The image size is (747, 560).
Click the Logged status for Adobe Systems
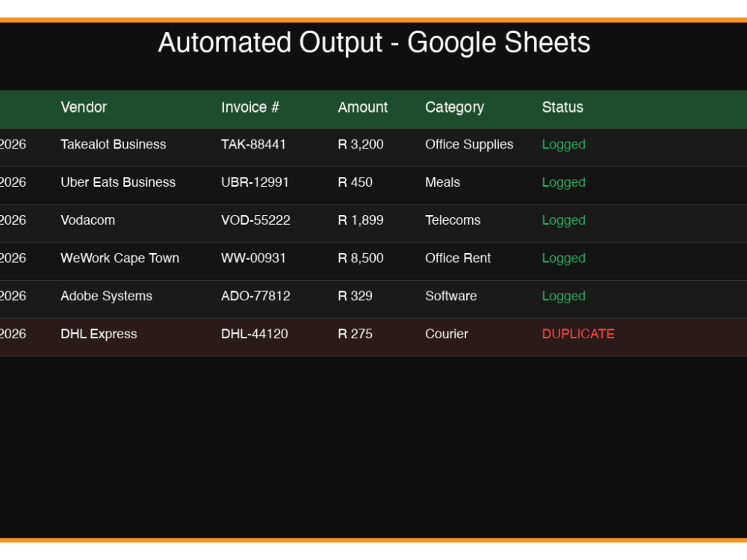point(563,296)
